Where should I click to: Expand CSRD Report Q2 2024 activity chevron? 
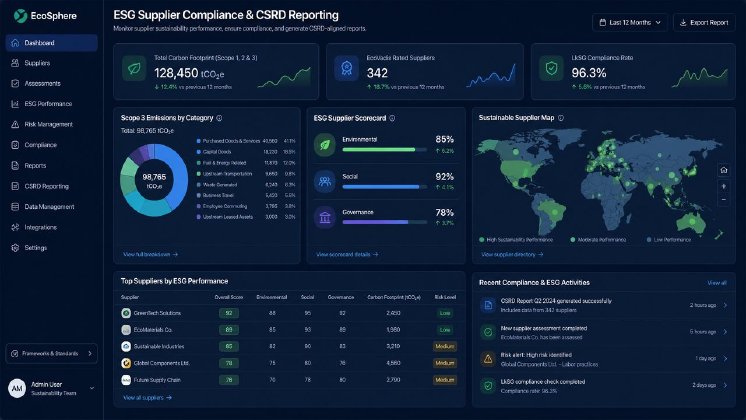click(726, 305)
